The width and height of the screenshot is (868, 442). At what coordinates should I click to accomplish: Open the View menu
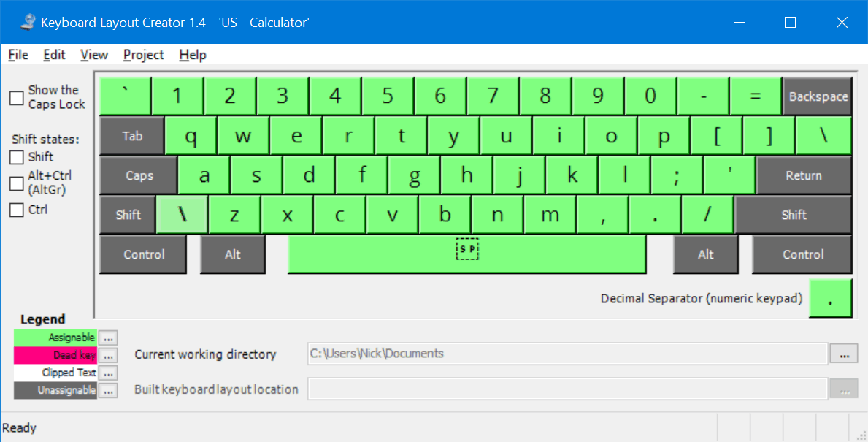coord(94,55)
